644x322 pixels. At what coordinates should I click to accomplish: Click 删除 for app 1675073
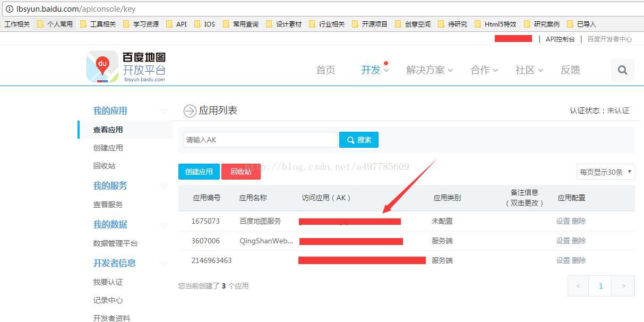coord(579,221)
